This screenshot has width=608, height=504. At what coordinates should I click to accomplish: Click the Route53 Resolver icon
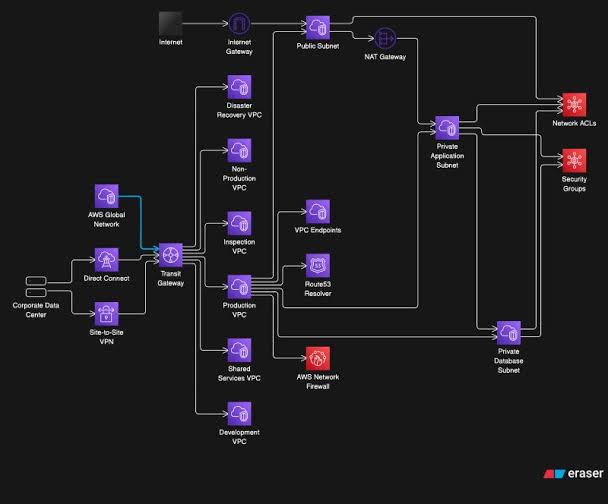[318, 266]
